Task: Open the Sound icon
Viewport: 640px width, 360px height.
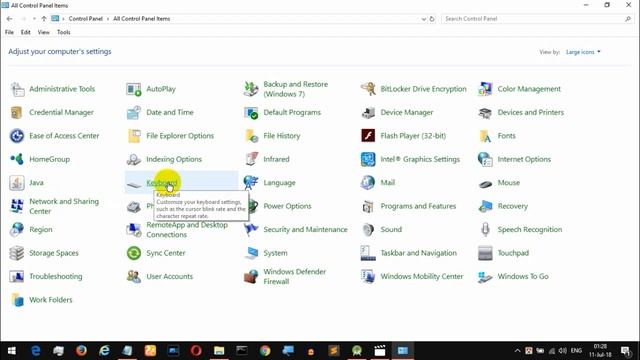Action: click(x=368, y=229)
